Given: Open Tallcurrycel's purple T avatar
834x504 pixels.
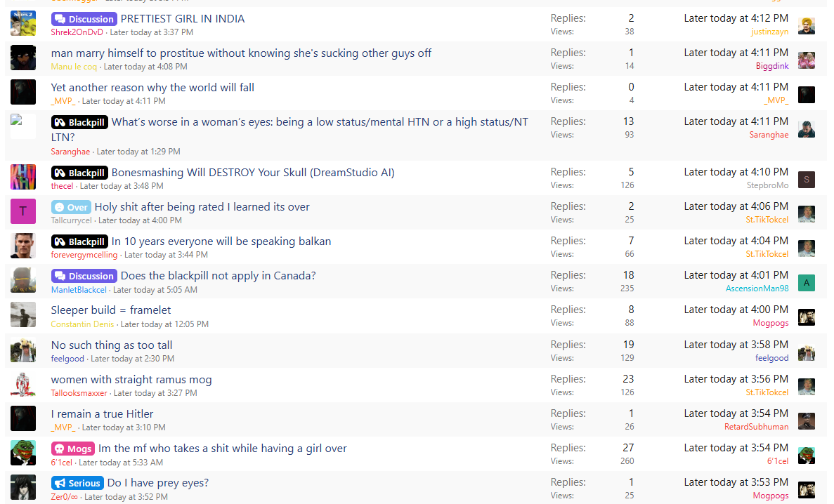Looking at the screenshot, I should click(x=23, y=211).
